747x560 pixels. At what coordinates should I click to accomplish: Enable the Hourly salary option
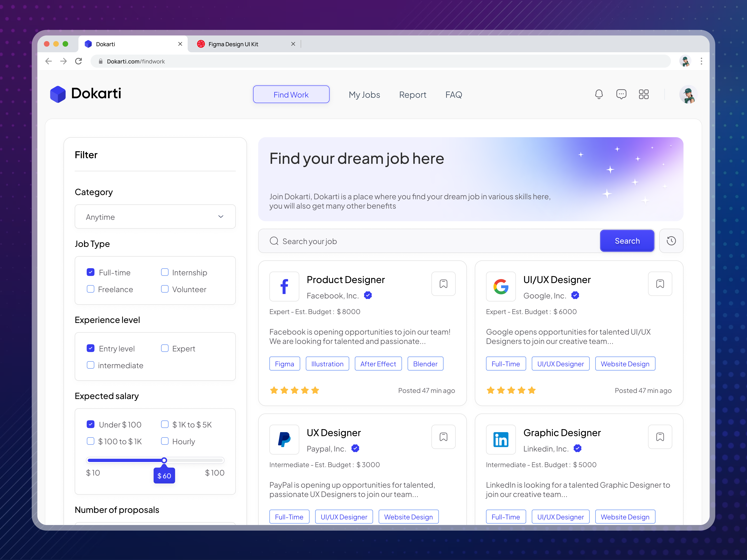pyautogui.click(x=164, y=441)
